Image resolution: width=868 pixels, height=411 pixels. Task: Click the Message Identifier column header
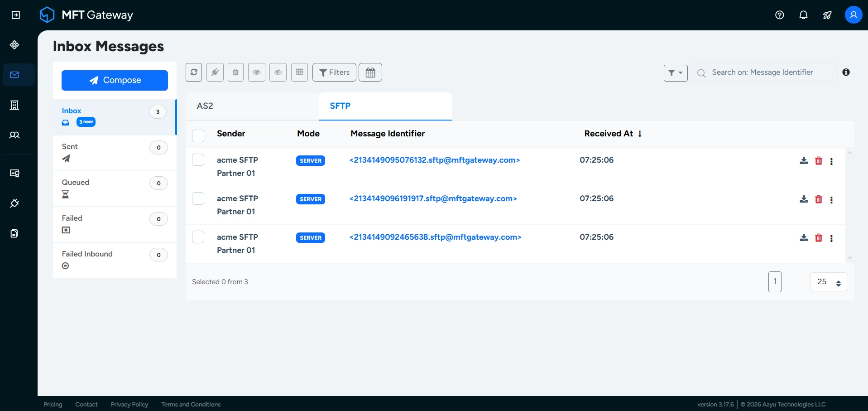388,134
